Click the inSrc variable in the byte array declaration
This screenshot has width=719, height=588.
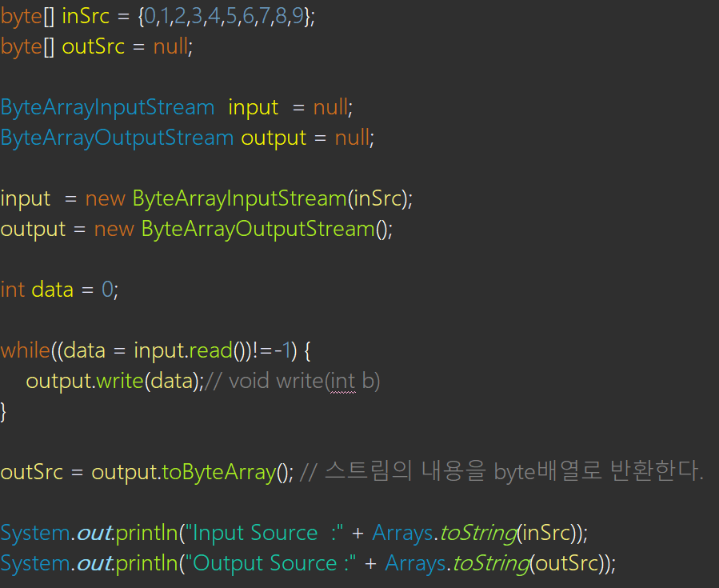point(86,17)
